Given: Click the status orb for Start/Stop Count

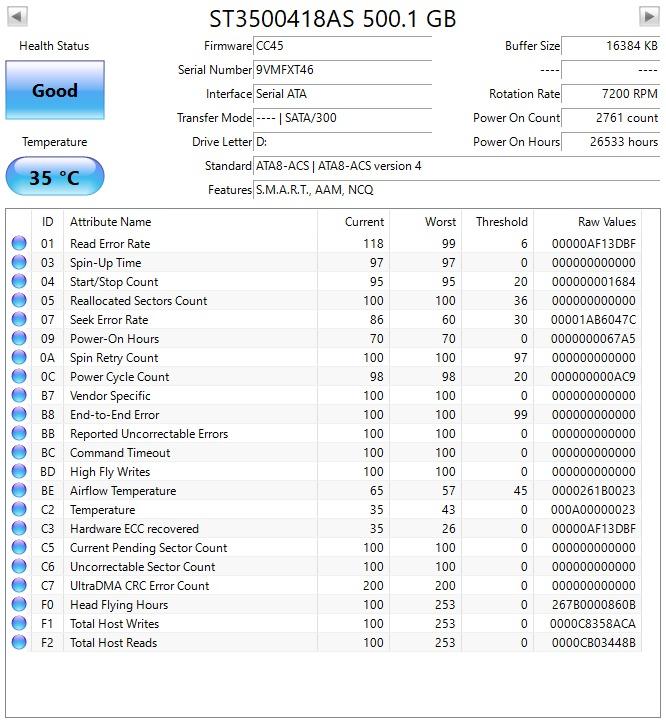Looking at the screenshot, I should pyautogui.click(x=19, y=281).
